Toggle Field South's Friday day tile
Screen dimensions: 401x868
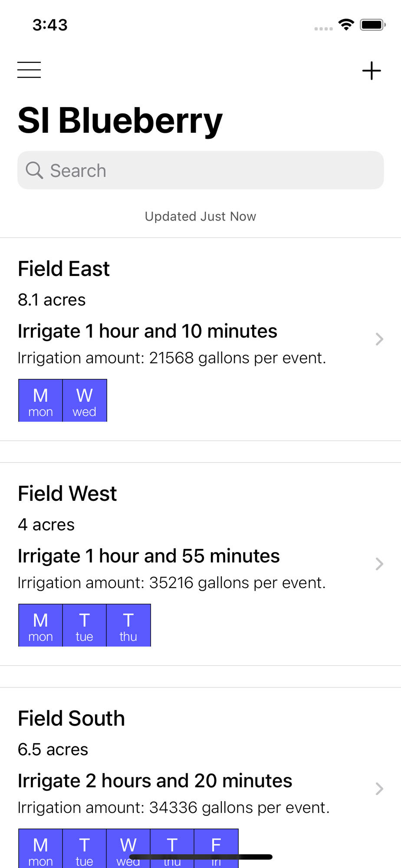click(216, 844)
